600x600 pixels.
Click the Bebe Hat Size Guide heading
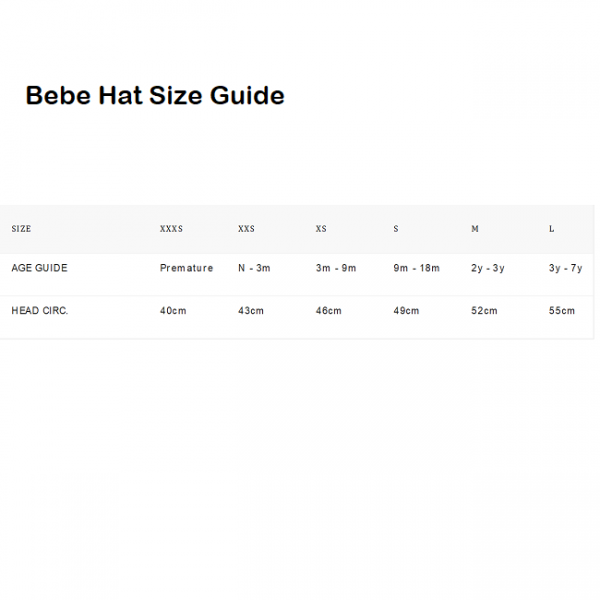[x=155, y=95]
